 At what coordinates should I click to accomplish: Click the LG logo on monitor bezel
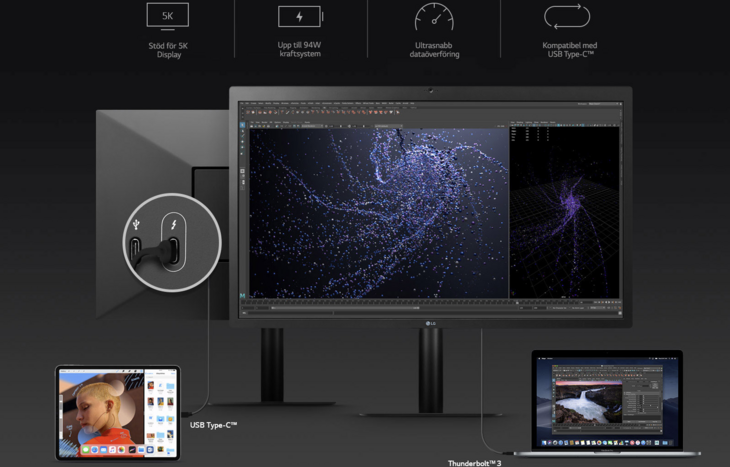coord(431,321)
